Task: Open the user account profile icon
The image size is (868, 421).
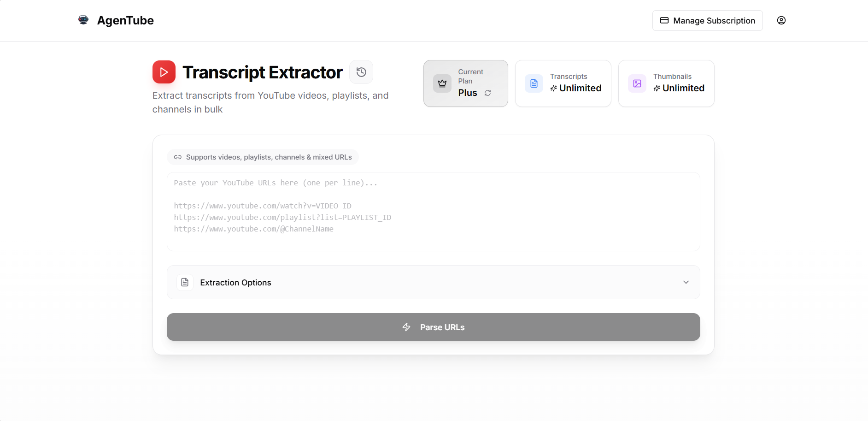Action: 781,20
